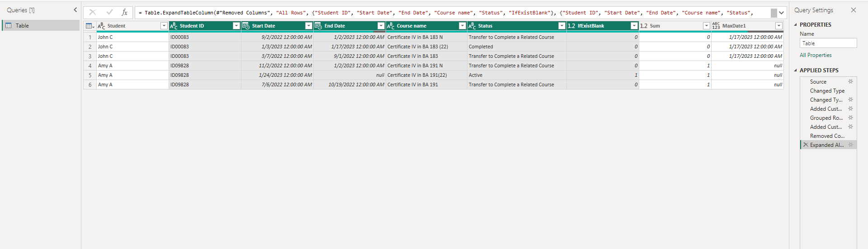The width and height of the screenshot is (868, 249).
Task: Open the Status column filter dropdown
Action: pyautogui.click(x=562, y=26)
